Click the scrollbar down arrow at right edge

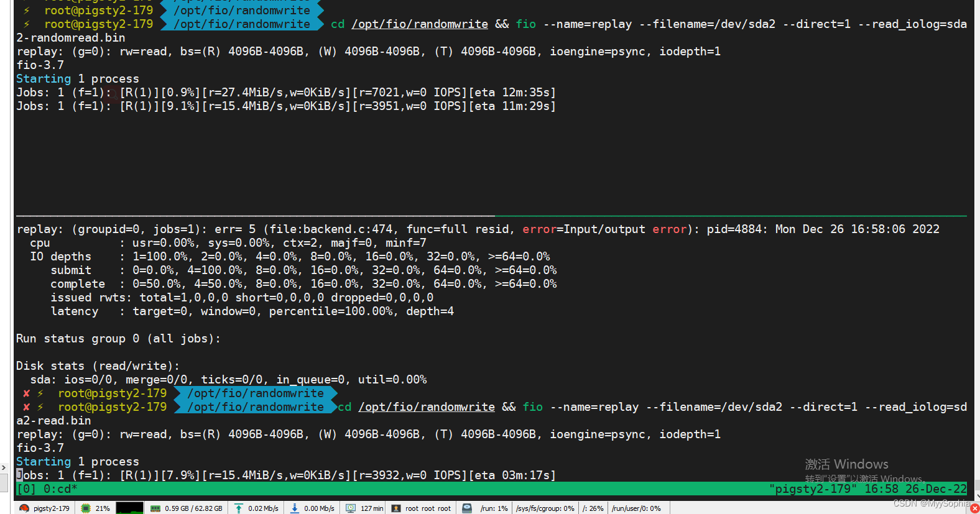(977, 497)
